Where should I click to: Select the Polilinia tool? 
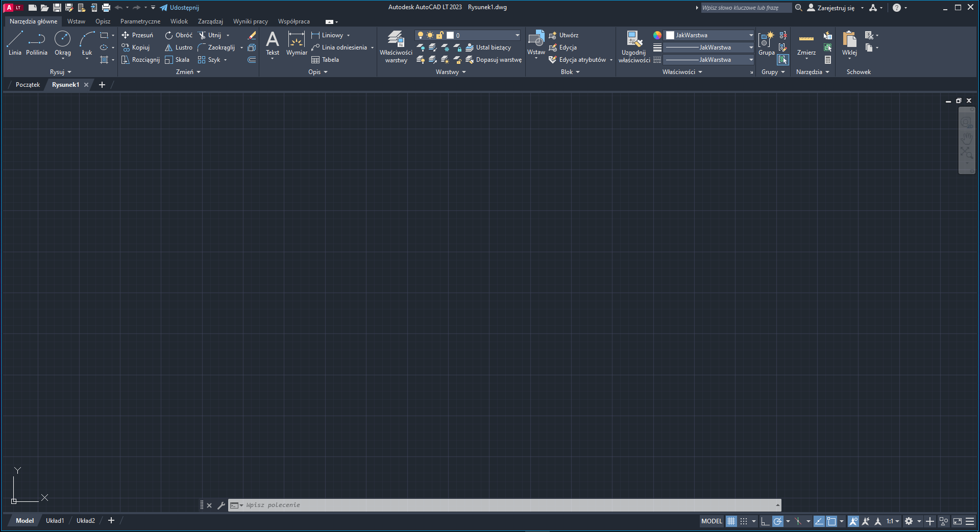click(37, 43)
